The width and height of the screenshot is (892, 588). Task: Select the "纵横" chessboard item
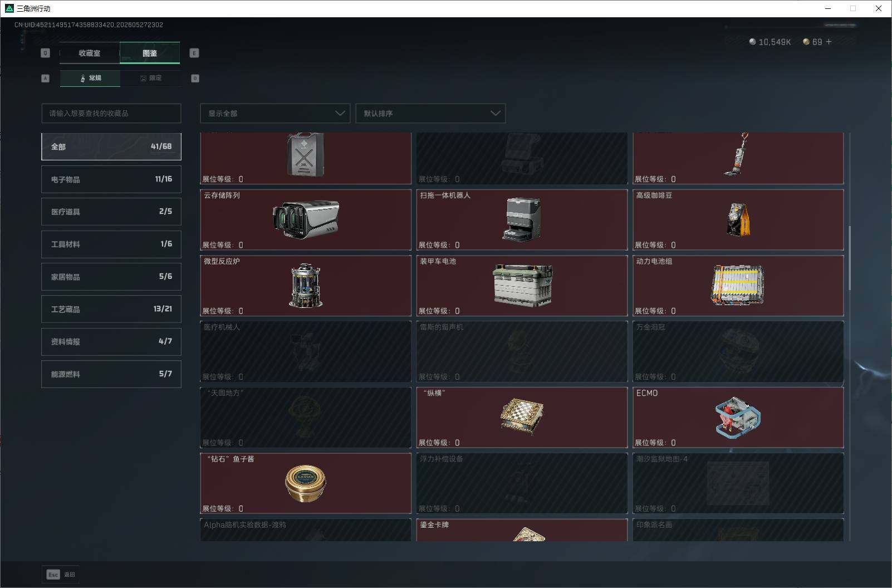(522, 418)
